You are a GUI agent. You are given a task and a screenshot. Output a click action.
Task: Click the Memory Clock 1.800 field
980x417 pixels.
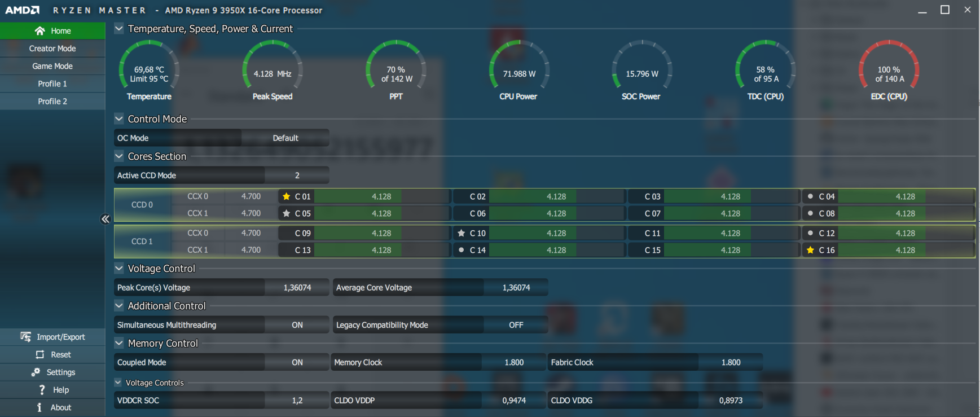513,362
